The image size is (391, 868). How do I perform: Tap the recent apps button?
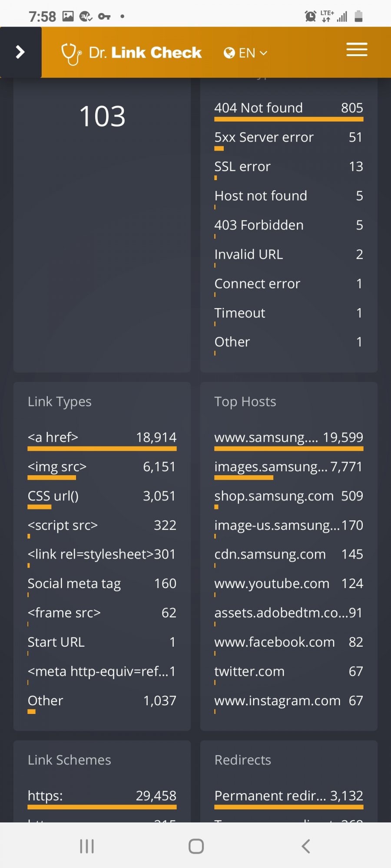[87, 846]
